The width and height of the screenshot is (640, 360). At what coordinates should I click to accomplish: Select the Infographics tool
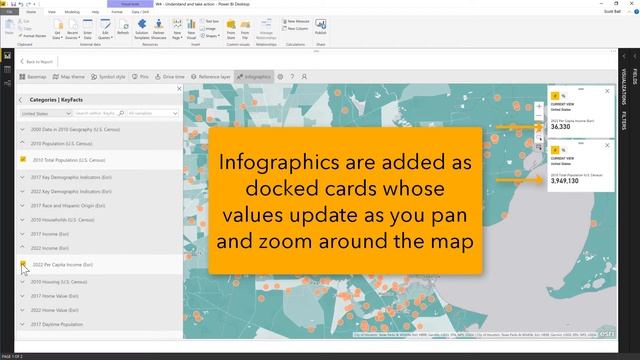tap(254, 77)
